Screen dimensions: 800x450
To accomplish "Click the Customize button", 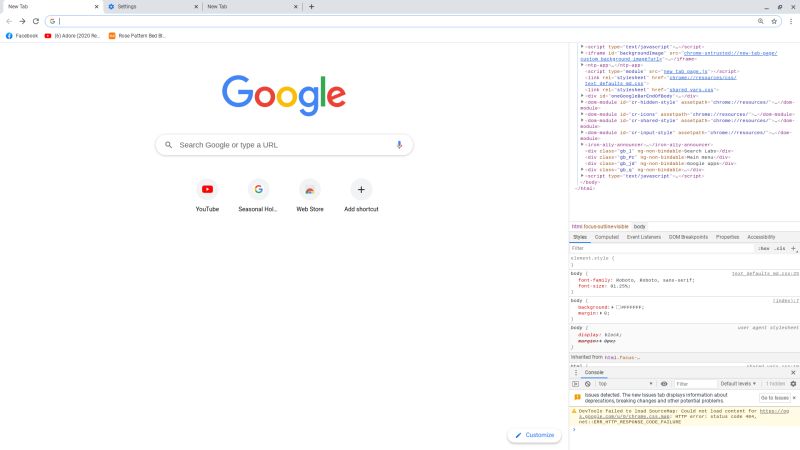I will click(534, 435).
